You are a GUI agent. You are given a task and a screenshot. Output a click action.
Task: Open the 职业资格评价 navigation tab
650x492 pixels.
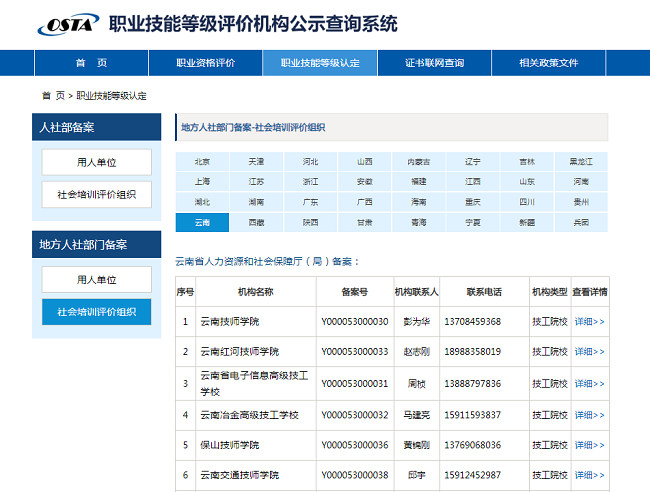pos(205,63)
